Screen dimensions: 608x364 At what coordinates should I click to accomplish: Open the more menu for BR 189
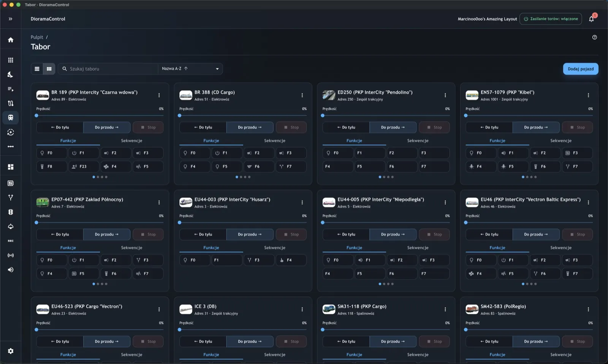159,95
